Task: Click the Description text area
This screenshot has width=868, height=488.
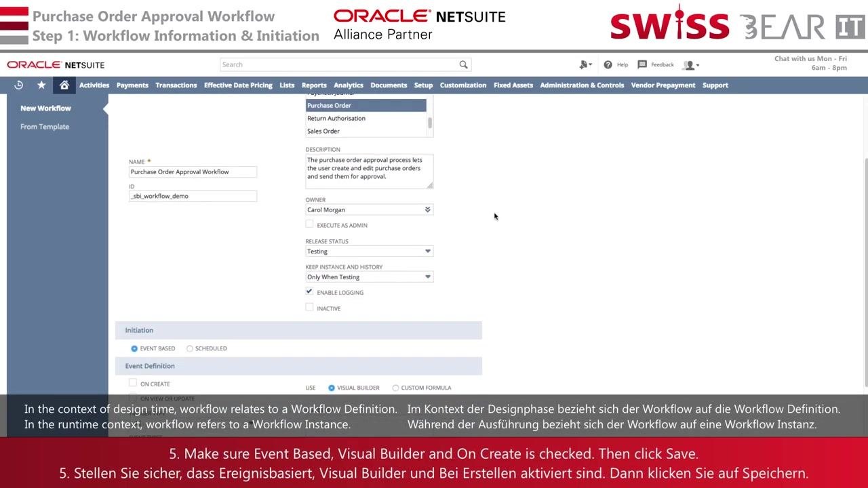Action: click(x=369, y=171)
